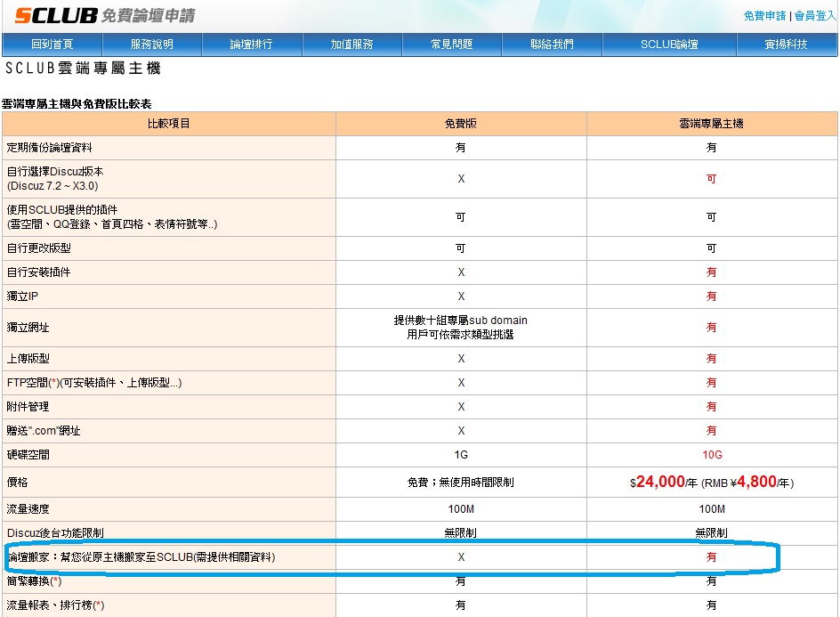Image resolution: width=840 pixels, height=617 pixels.
Task: Select the 自行更改版型 row label
Action: click(x=38, y=248)
